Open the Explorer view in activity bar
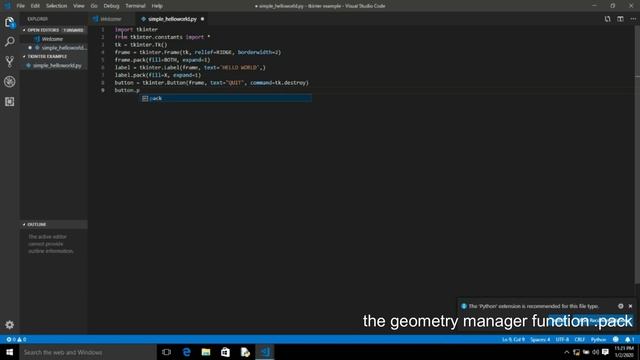 9,22
